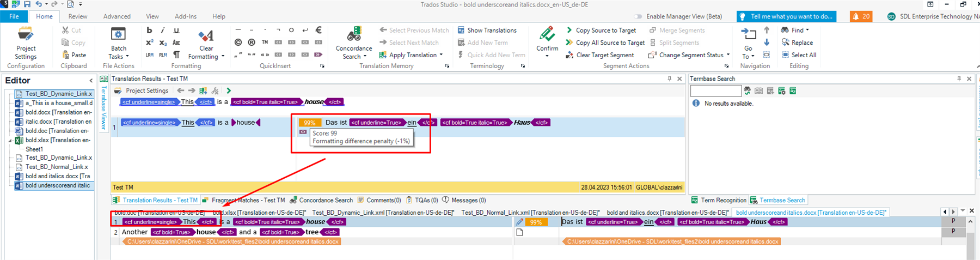
Task: Click Show Translations
Action: click(487, 31)
